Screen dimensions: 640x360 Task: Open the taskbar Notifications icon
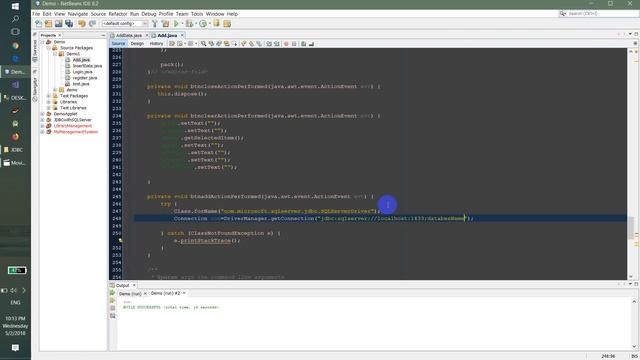(15, 348)
